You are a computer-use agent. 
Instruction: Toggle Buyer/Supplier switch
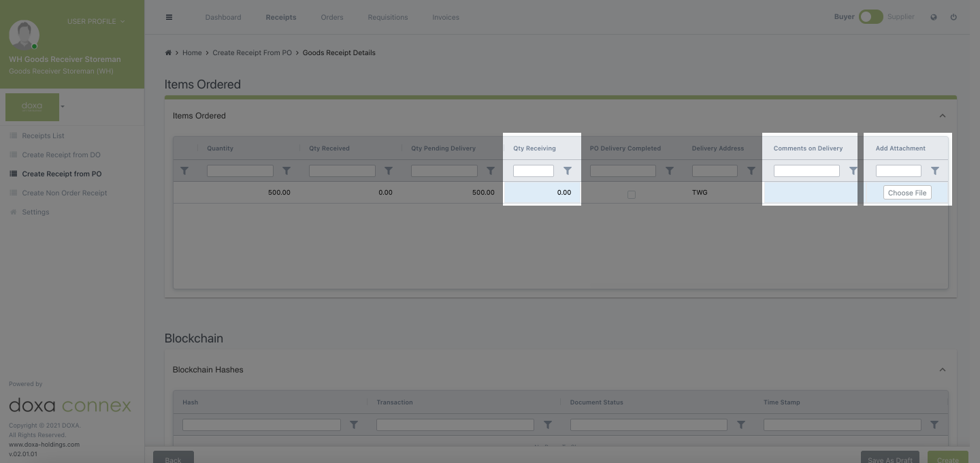[870, 17]
